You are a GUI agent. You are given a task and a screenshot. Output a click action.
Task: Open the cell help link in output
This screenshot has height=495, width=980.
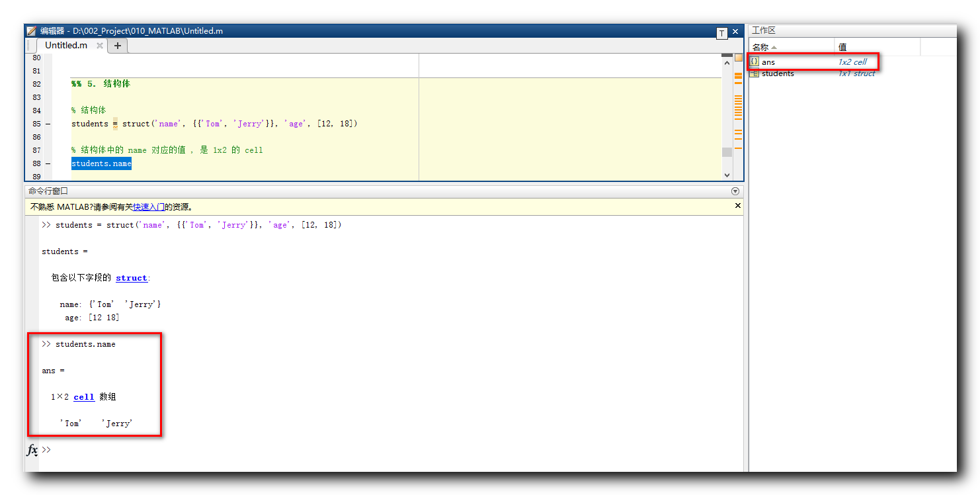(84, 397)
